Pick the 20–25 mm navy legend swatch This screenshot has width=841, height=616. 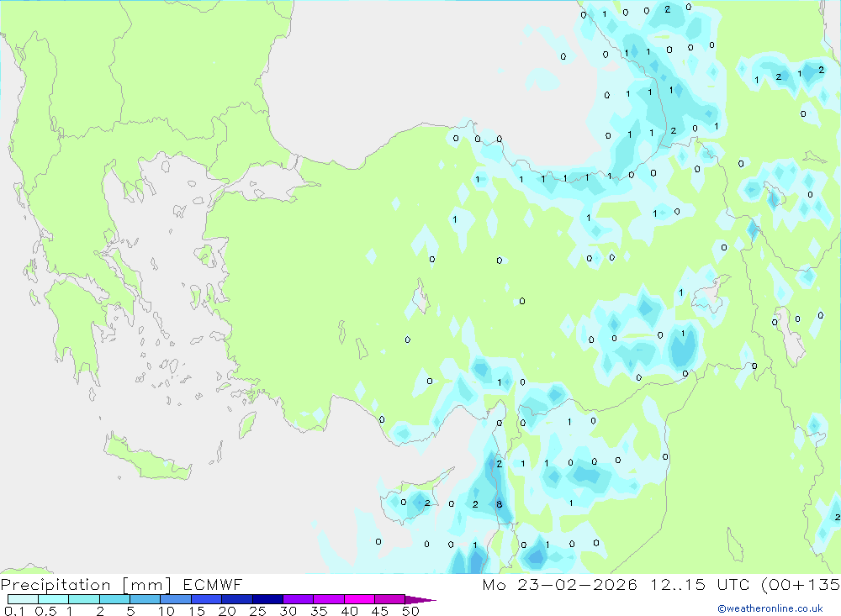click(237, 599)
